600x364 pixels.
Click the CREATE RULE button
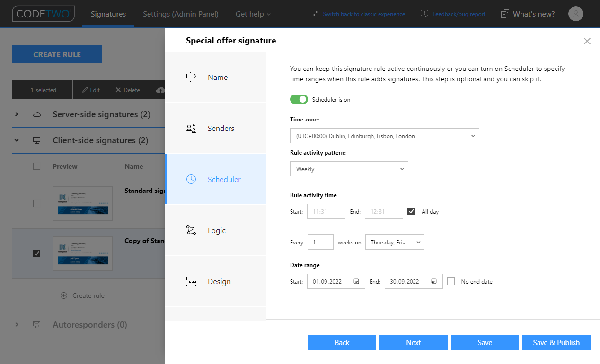coord(57,54)
